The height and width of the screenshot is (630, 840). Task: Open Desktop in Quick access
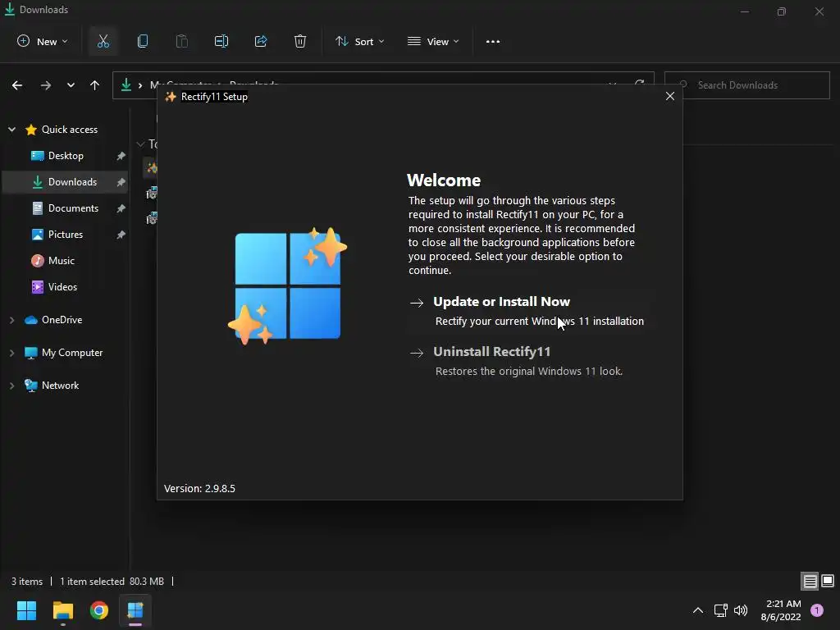coord(66,156)
